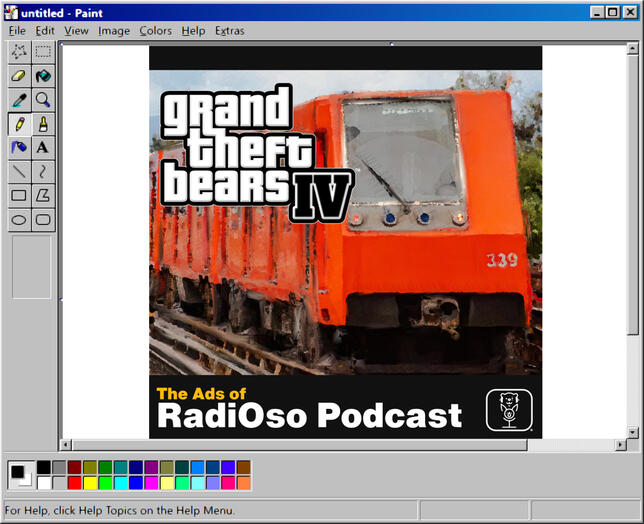Choose the bright red palette swatch
This screenshot has height=524, width=644.
pos(74,483)
